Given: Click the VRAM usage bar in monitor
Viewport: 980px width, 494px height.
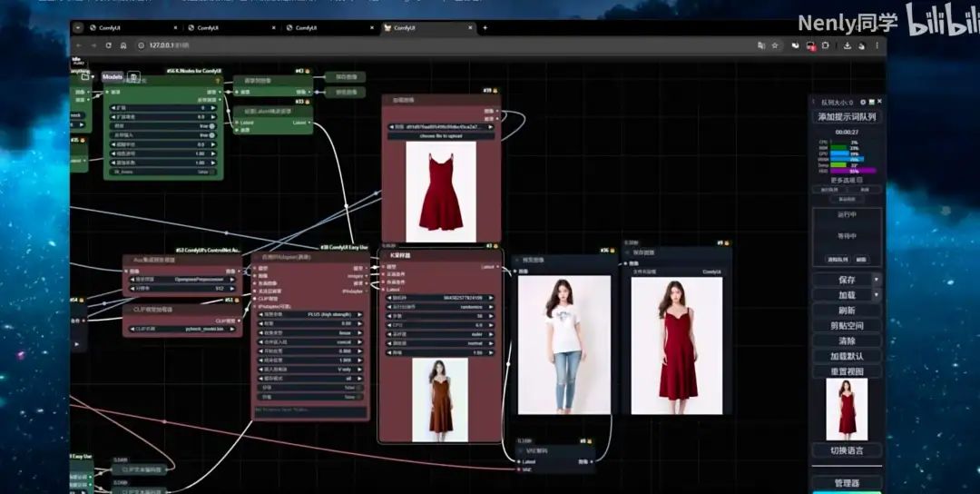Looking at the screenshot, I should [848, 159].
